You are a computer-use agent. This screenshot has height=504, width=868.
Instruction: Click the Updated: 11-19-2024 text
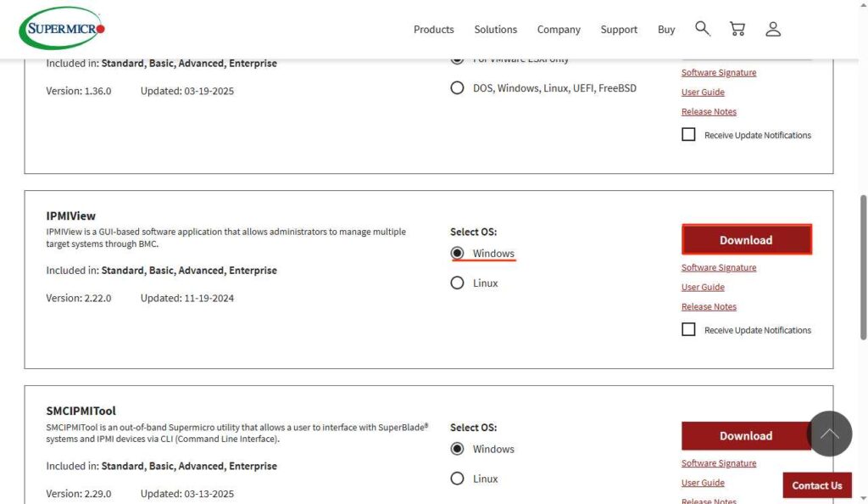187,298
